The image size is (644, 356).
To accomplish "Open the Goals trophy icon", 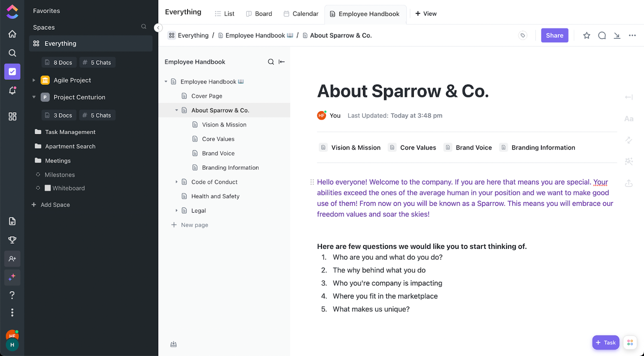I will 12,240.
